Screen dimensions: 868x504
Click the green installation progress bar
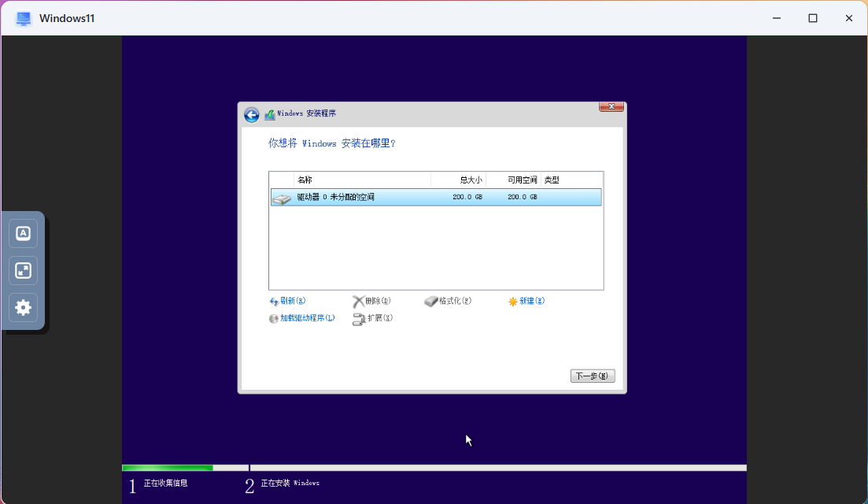167,468
